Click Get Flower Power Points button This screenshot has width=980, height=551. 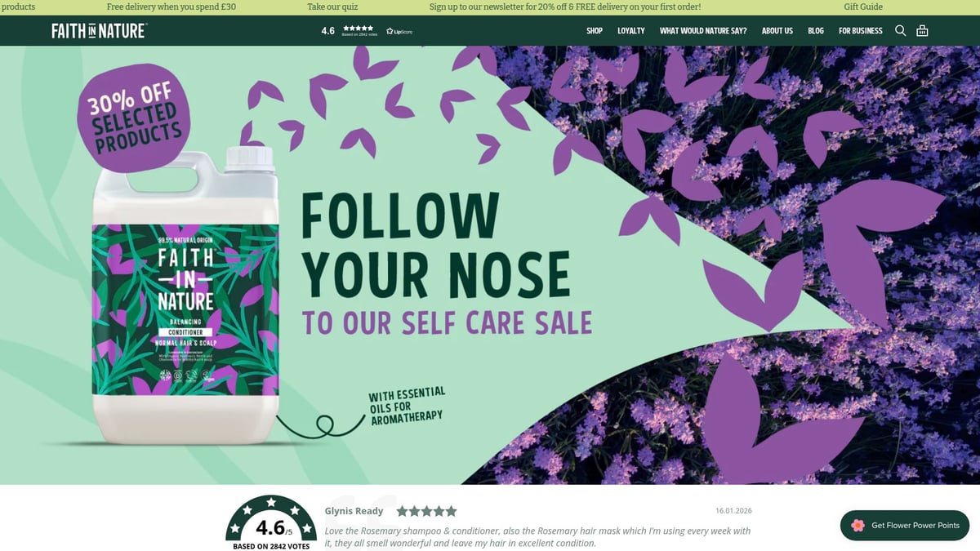coord(905,526)
